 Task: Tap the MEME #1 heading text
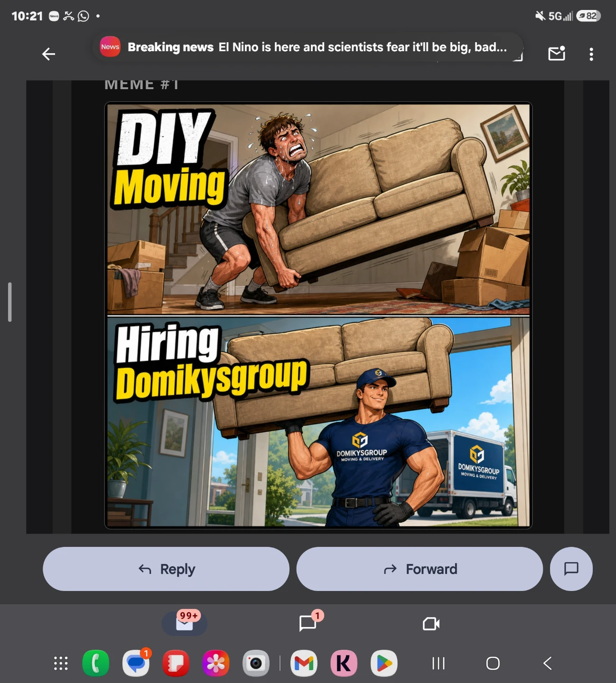point(141,84)
